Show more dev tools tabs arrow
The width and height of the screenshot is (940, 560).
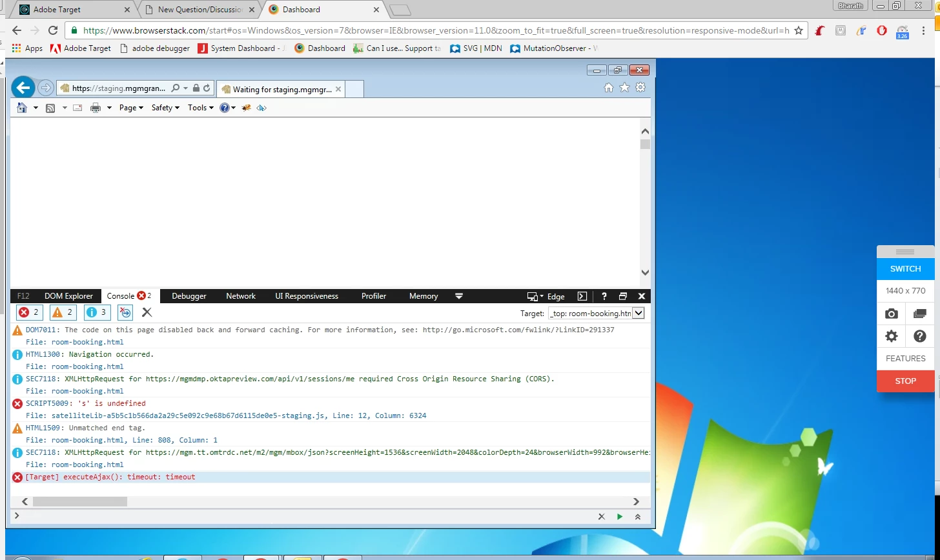pyautogui.click(x=459, y=296)
